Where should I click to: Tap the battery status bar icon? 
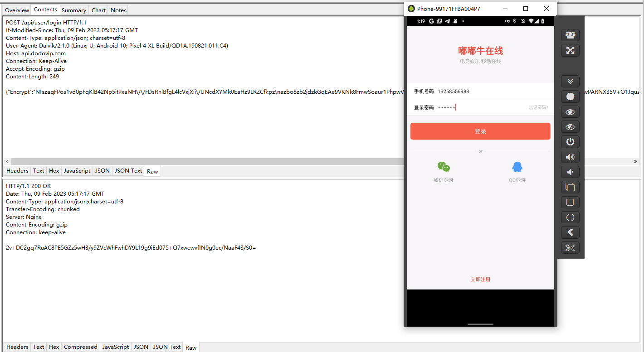543,21
